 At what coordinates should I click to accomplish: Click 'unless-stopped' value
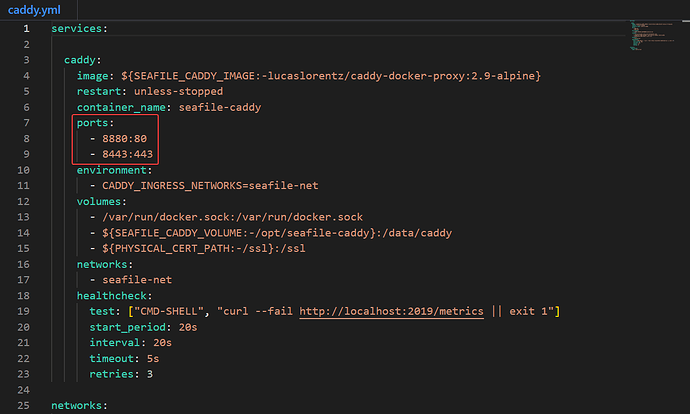click(x=178, y=91)
